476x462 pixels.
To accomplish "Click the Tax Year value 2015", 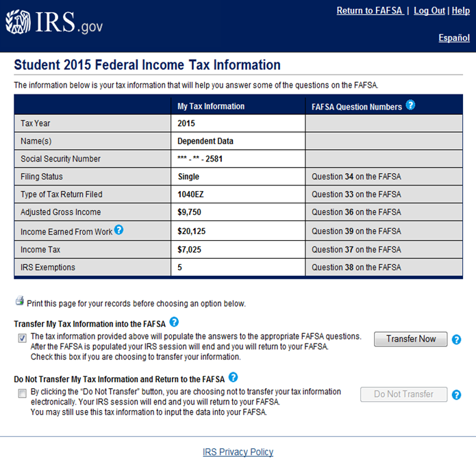I will click(186, 123).
